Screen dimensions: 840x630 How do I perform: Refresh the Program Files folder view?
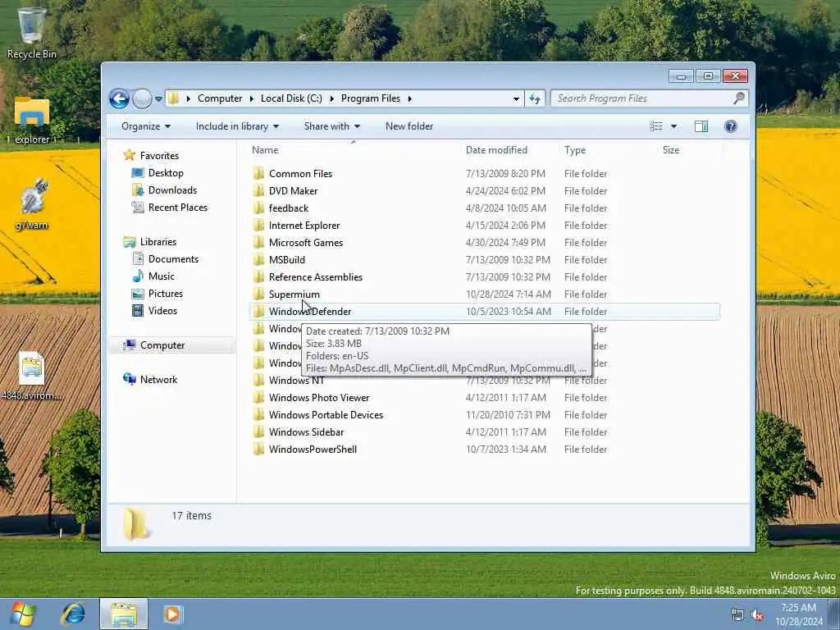click(535, 98)
